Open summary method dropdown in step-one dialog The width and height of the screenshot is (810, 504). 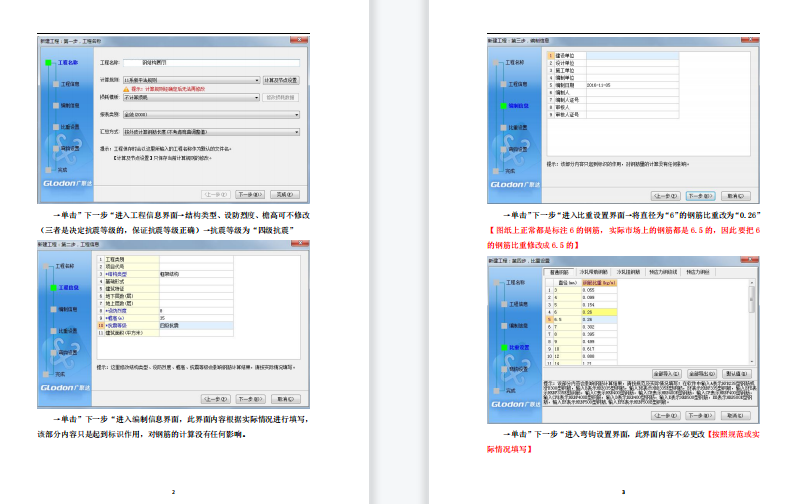click(x=211, y=132)
